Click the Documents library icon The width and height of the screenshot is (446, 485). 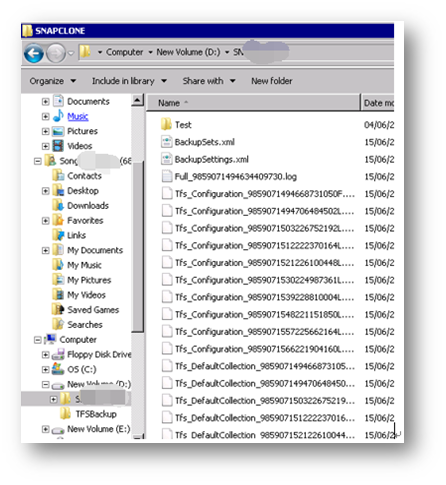(x=58, y=101)
